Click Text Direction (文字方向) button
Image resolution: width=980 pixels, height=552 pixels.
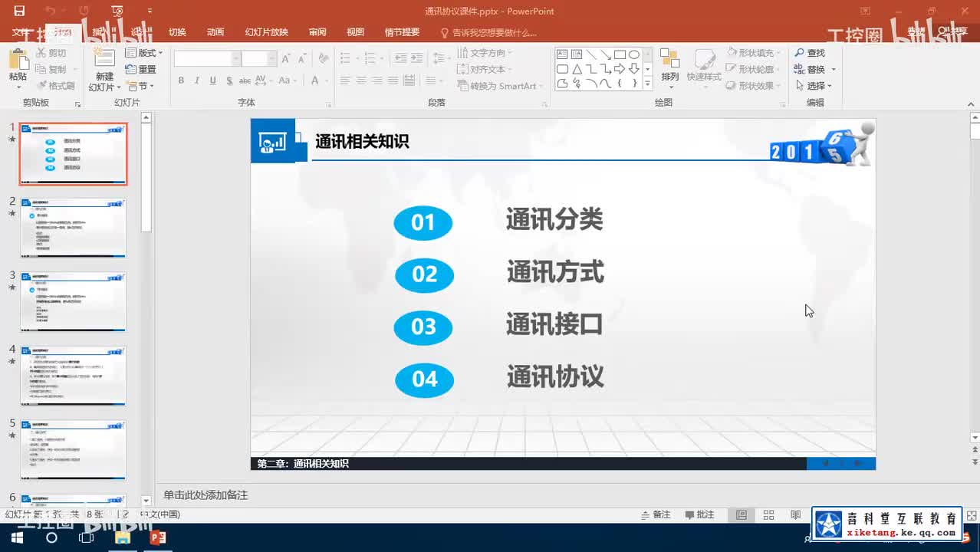(x=485, y=53)
